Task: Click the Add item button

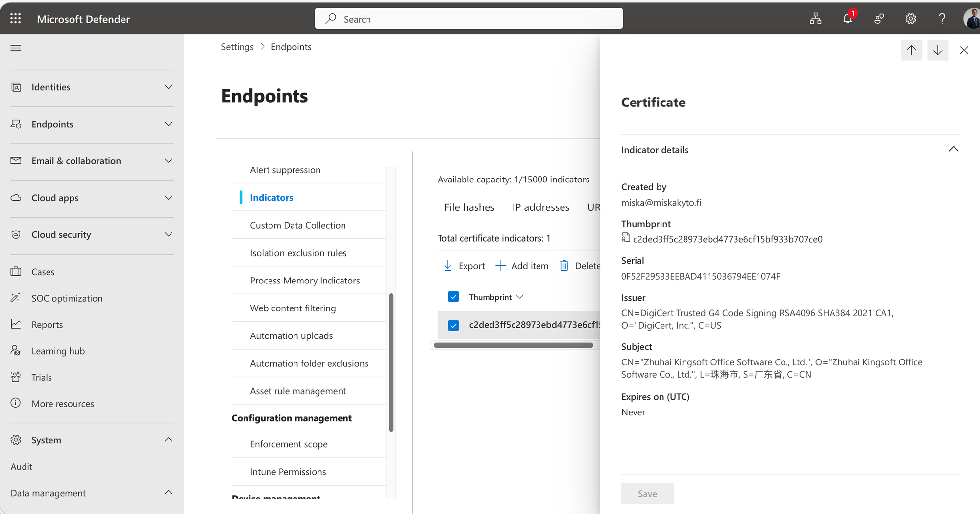Action: click(x=522, y=266)
